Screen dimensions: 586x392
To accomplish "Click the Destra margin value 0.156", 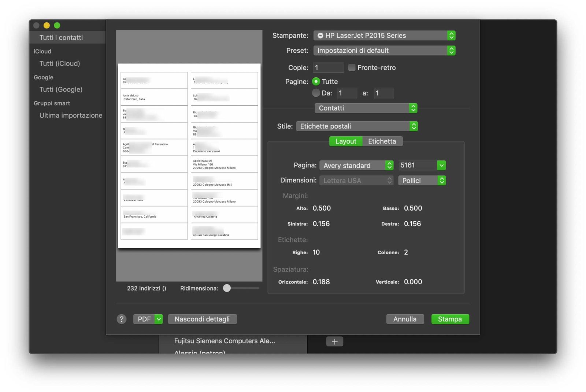I will 412,224.
